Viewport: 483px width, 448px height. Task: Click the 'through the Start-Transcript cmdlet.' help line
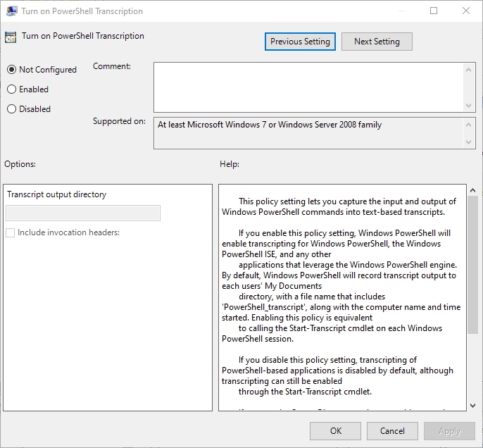(x=305, y=392)
